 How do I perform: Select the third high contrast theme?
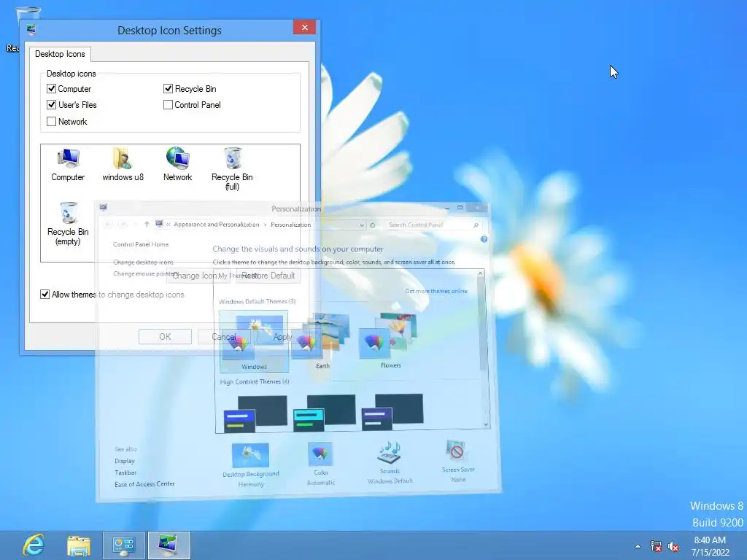pyautogui.click(x=392, y=411)
